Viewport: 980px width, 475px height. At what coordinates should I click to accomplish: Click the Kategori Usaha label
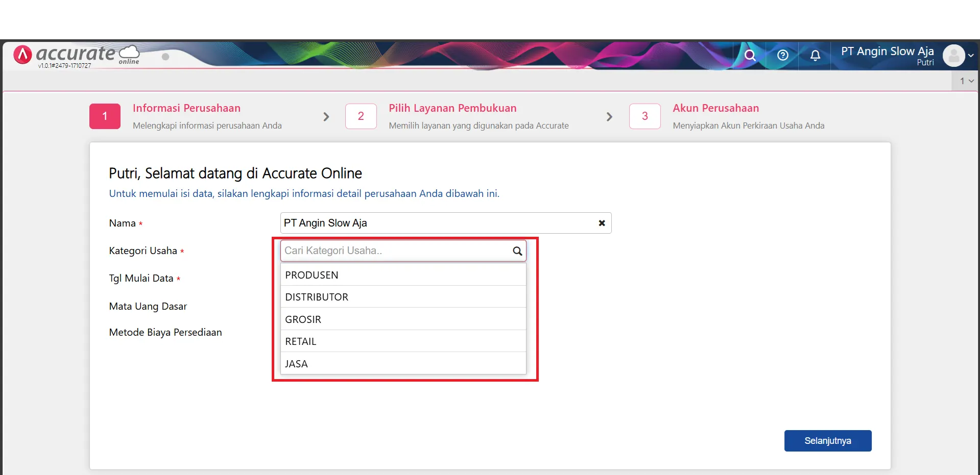pyautogui.click(x=143, y=251)
